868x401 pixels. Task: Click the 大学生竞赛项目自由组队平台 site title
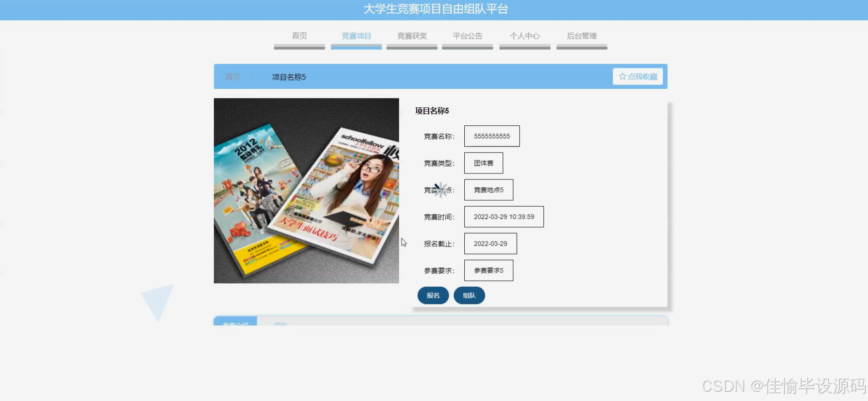(436, 9)
